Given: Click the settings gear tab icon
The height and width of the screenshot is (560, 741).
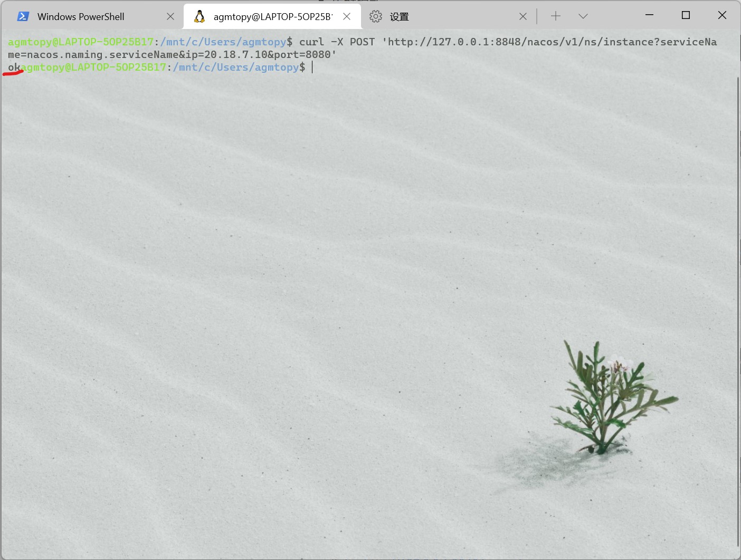Looking at the screenshot, I should (376, 16).
